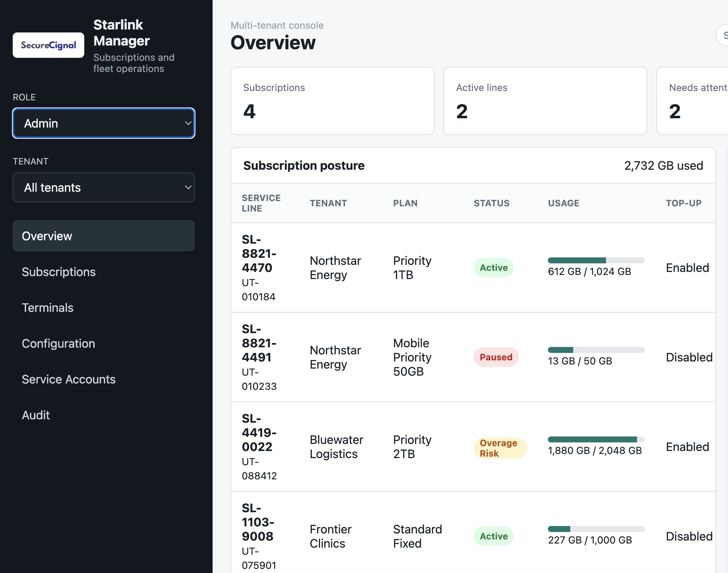The width and height of the screenshot is (728, 573).
Task: Open the Configuration page
Action: pos(104,343)
